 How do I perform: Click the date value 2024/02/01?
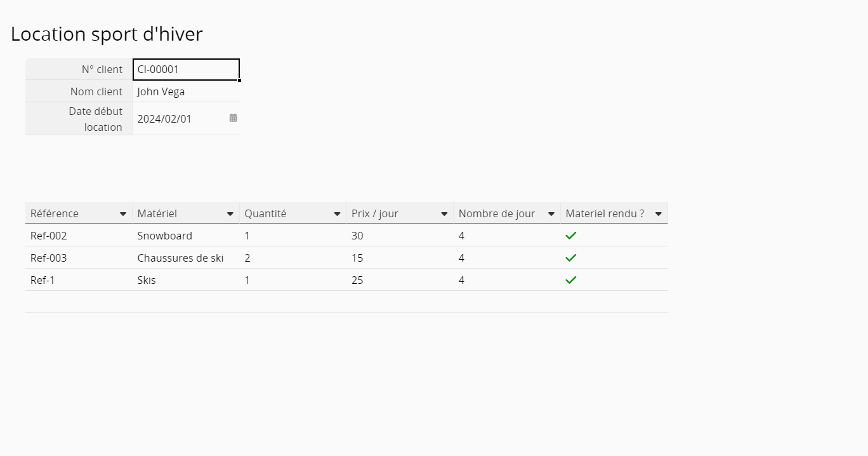click(165, 119)
